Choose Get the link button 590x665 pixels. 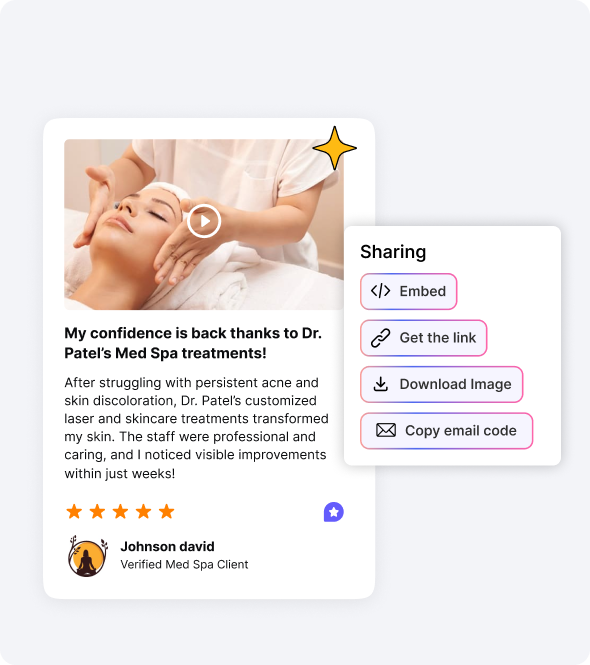(423, 338)
